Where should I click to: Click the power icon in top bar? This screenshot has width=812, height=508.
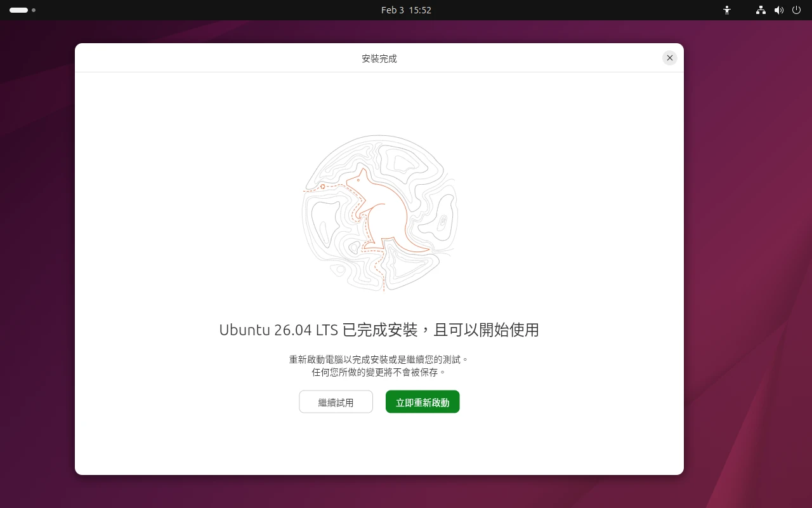(x=797, y=10)
